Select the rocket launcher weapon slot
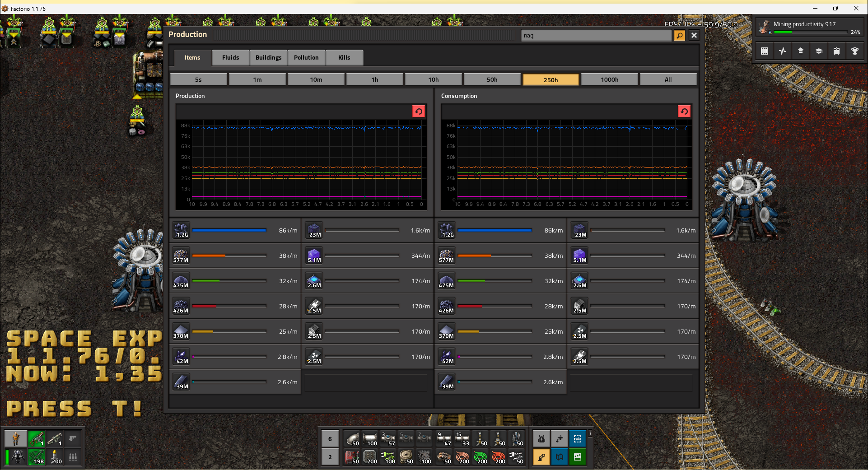Screen dimensions: 868x470 [x=55, y=439]
